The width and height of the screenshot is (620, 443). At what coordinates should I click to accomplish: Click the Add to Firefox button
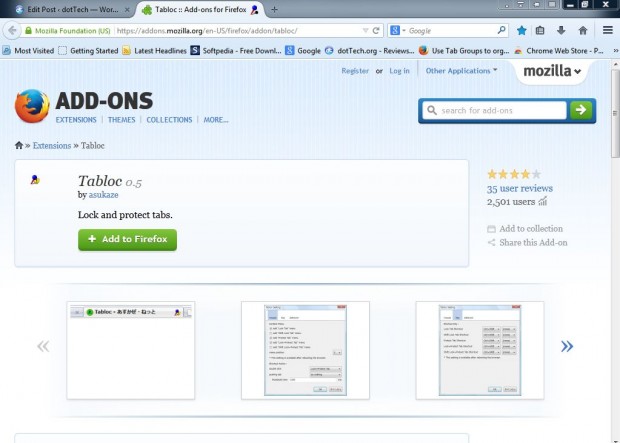[127, 239]
